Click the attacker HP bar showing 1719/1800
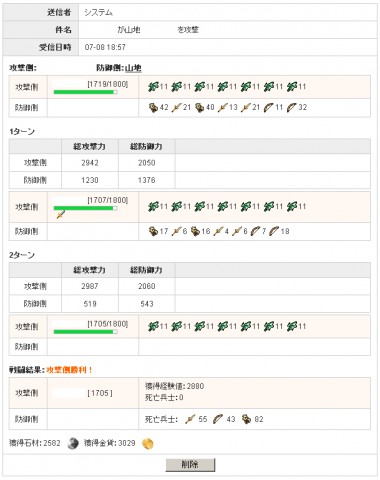The image size is (380, 480). click(86, 92)
